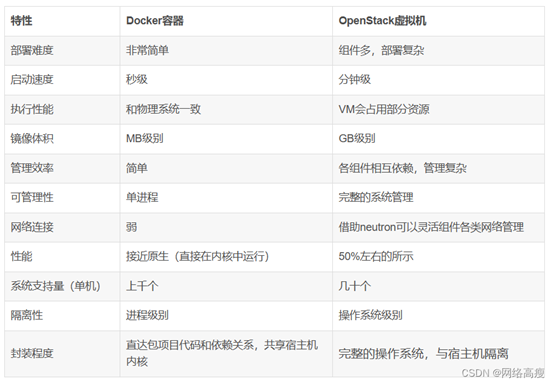Select the Docker容器 column header
Screen dimensions: 554x384
(x=226, y=21)
